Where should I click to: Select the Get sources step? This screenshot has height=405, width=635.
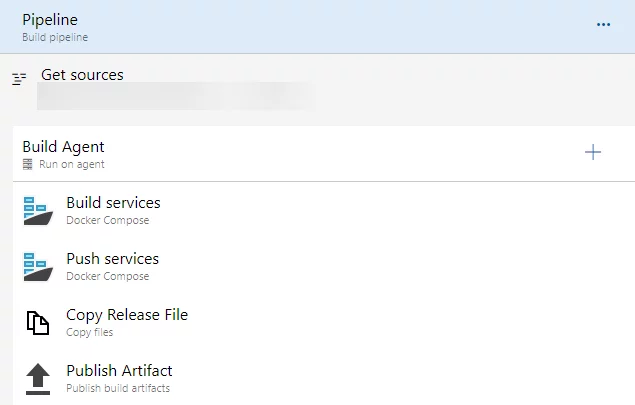318,90
